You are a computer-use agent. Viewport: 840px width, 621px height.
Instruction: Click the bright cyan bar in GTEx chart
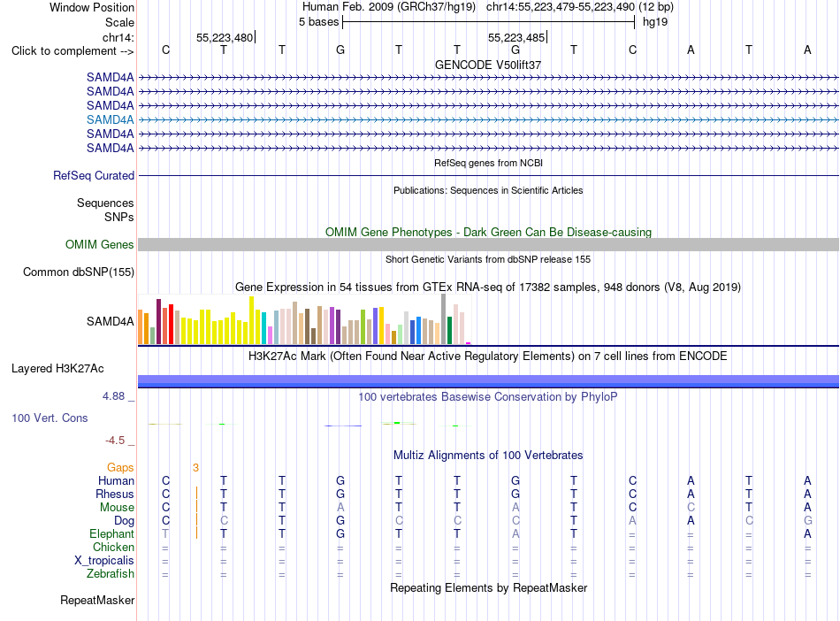(x=263, y=328)
